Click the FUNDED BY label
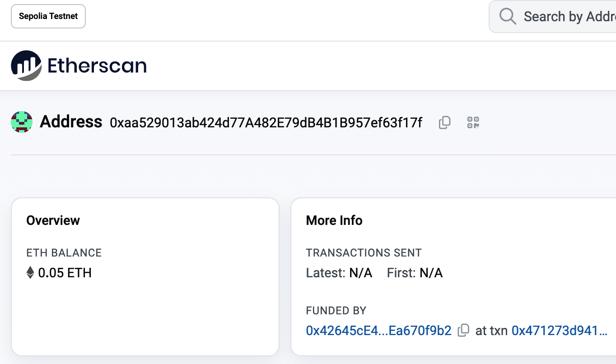 coord(336,311)
